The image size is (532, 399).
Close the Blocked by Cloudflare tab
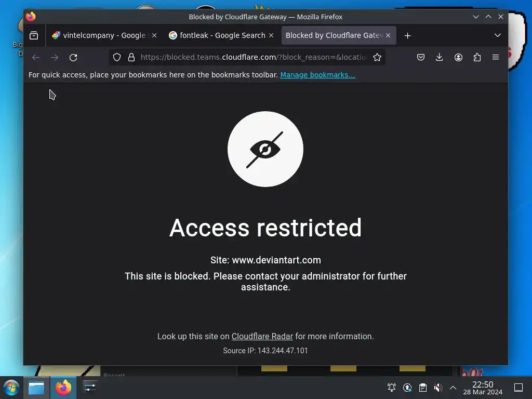[388, 35]
